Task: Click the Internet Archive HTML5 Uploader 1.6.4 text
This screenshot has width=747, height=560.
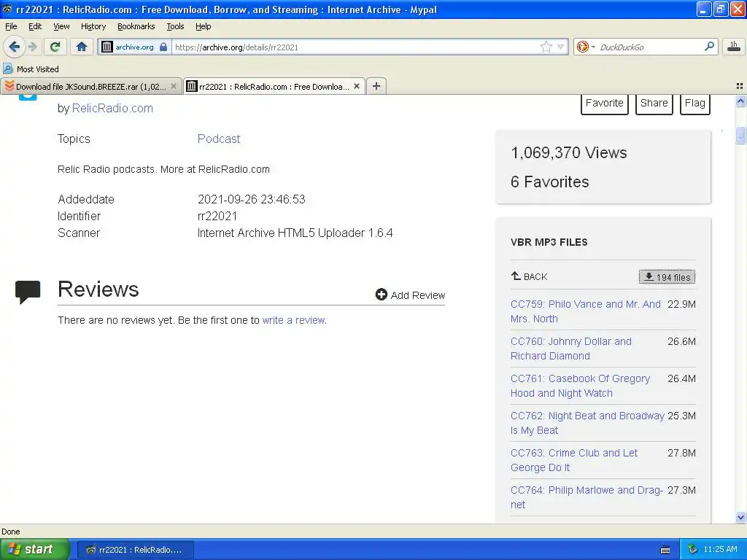Action: click(x=295, y=233)
